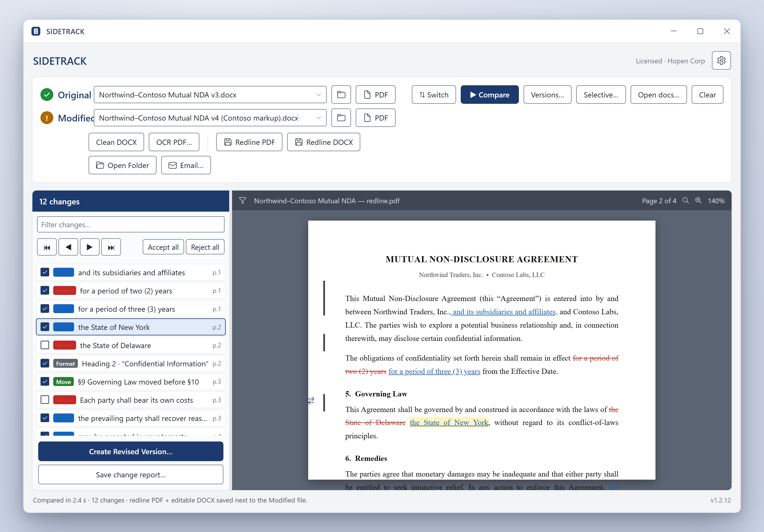Open the settings gear icon
This screenshot has width=764, height=532.
click(x=721, y=60)
